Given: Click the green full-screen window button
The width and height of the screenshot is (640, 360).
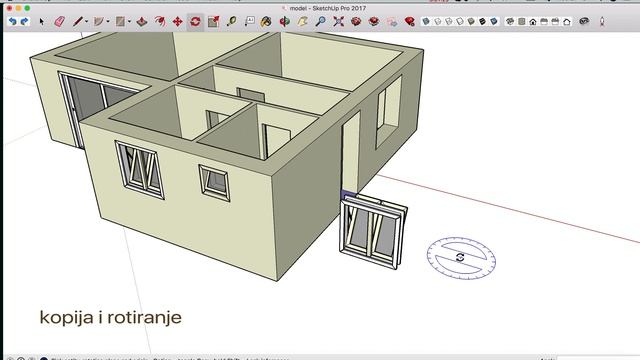Looking at the screenshot, I should (x=27, y=8).
